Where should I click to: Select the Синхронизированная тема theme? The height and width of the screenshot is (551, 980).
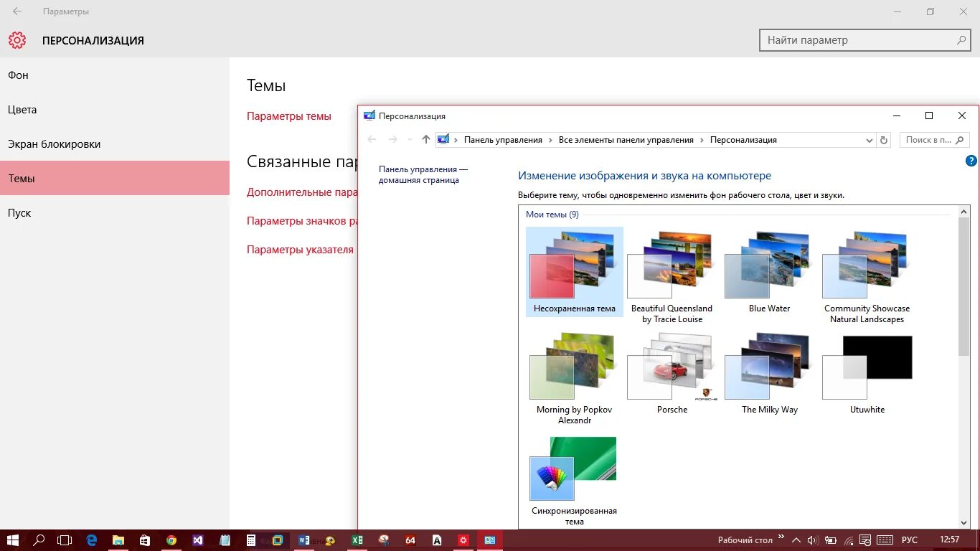[x=575, y=481]
